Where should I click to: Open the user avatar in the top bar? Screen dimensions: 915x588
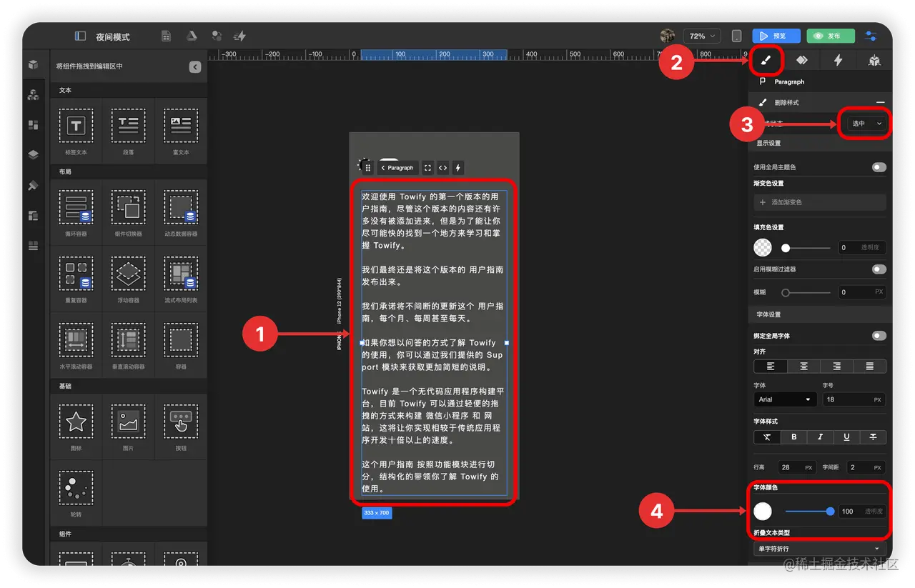click(668, 36)
